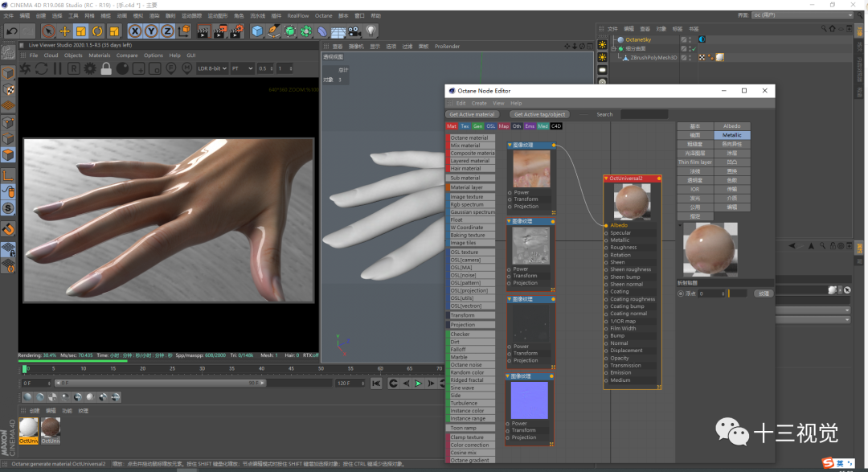868x472 pixels.
Task: Open Live Viewer Objects menu
Action: click(73, 55)
